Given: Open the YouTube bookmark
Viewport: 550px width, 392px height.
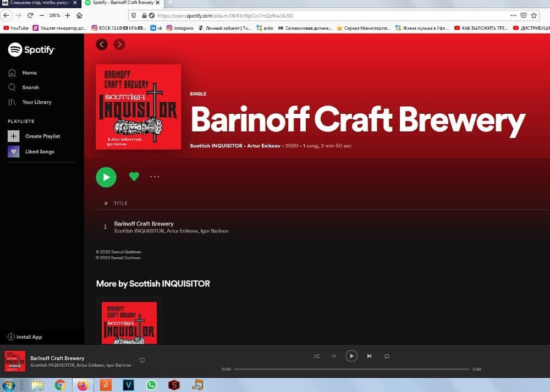Looking at the screenshot, I should [x=16, y=28].
